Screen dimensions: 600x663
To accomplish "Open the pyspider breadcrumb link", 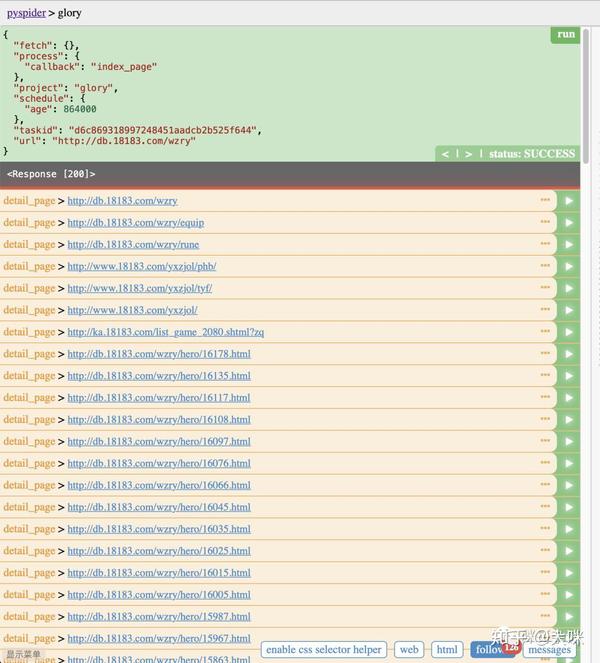I will [26, 13].
